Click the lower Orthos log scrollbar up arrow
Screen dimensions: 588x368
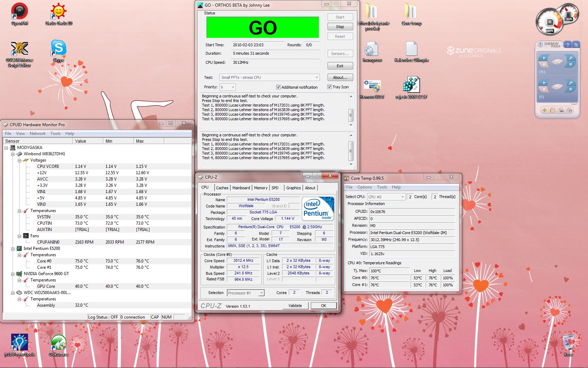coord(351,135)
